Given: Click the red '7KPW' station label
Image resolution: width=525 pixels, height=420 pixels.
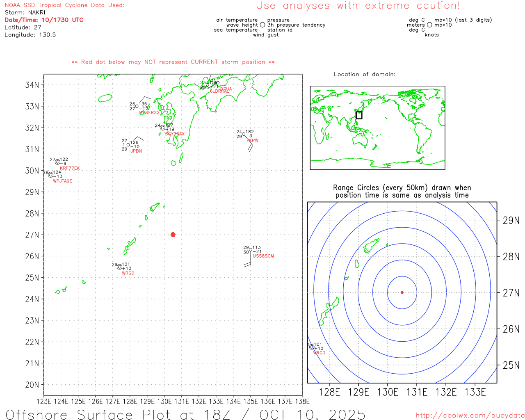Looking at the screenshot, I should [x=253, y=140].
